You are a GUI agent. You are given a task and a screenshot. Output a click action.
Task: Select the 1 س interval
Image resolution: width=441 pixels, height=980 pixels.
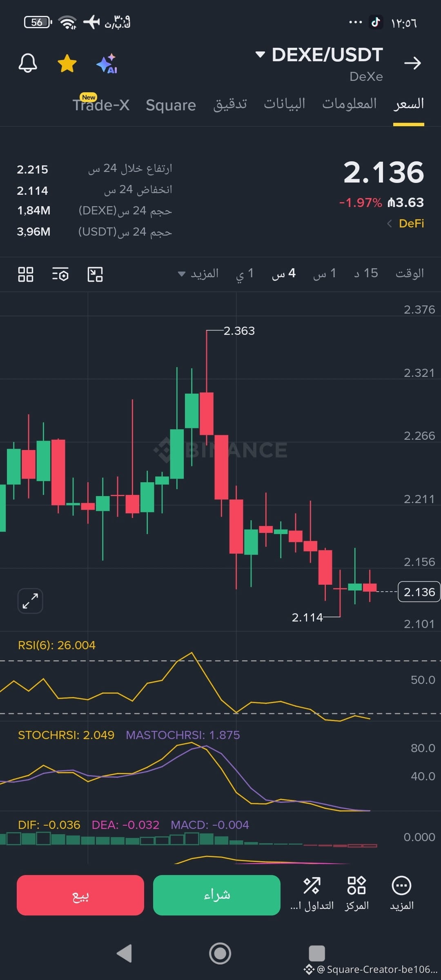point(325,273)
